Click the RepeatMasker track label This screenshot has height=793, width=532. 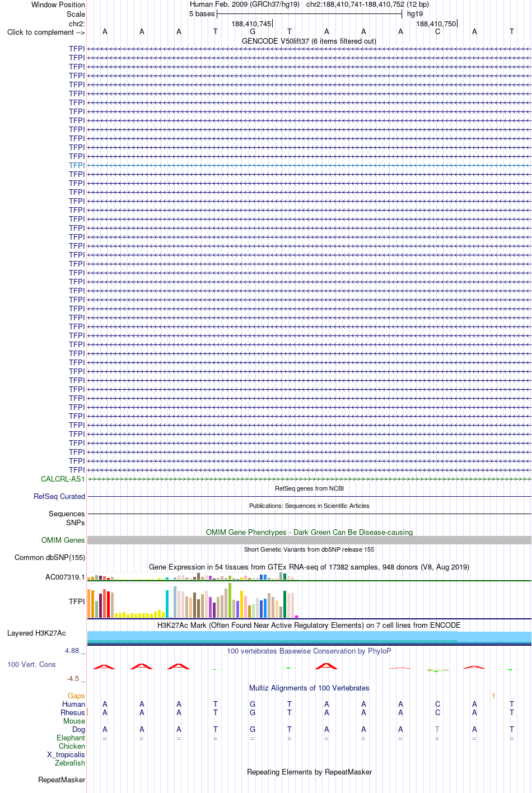(x=62, y=780)
